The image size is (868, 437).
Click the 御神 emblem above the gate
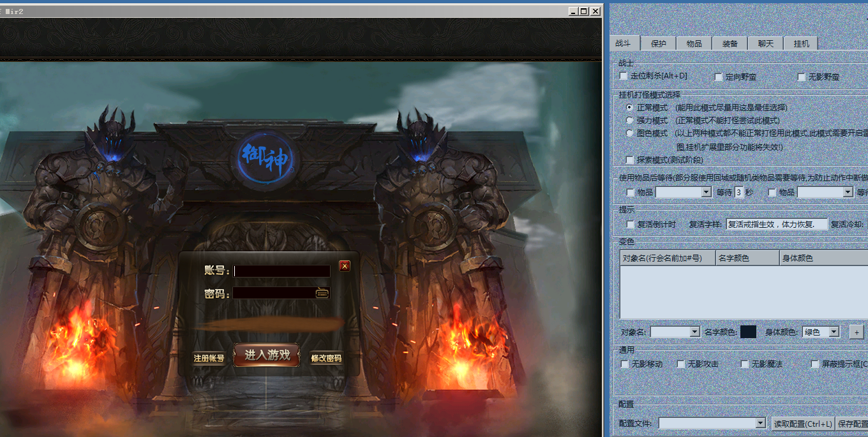[x=266, y=158]
